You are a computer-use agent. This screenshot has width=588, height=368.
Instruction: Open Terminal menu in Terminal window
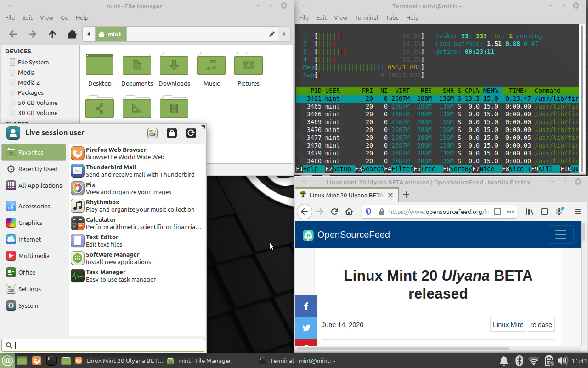(x=366, y=17)
